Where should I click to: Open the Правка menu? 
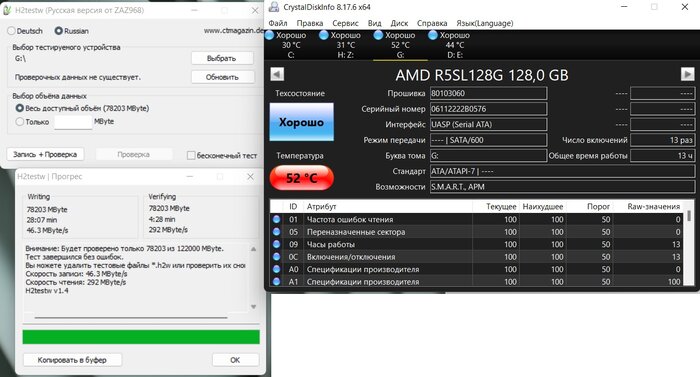(x=309, y=23)
